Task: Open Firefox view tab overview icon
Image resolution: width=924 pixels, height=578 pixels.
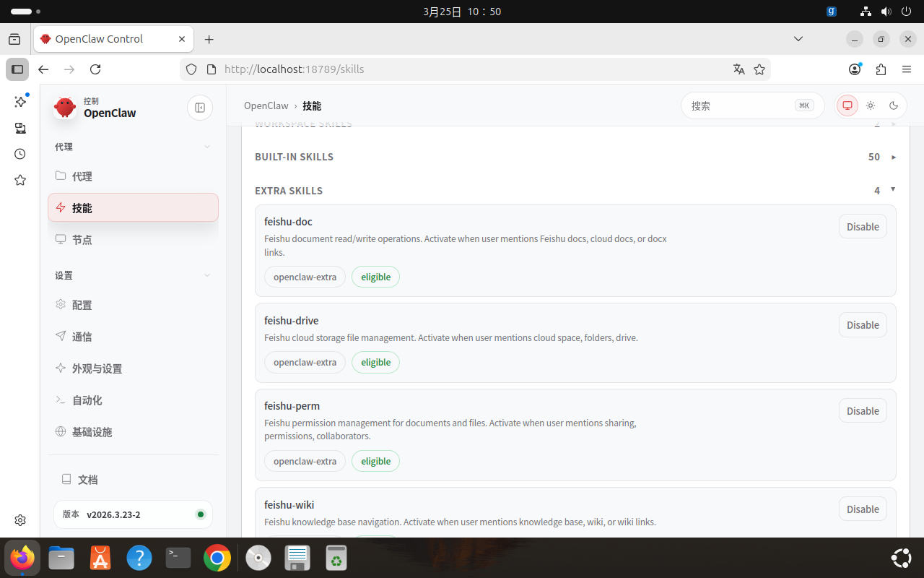Action: point(14,39)
